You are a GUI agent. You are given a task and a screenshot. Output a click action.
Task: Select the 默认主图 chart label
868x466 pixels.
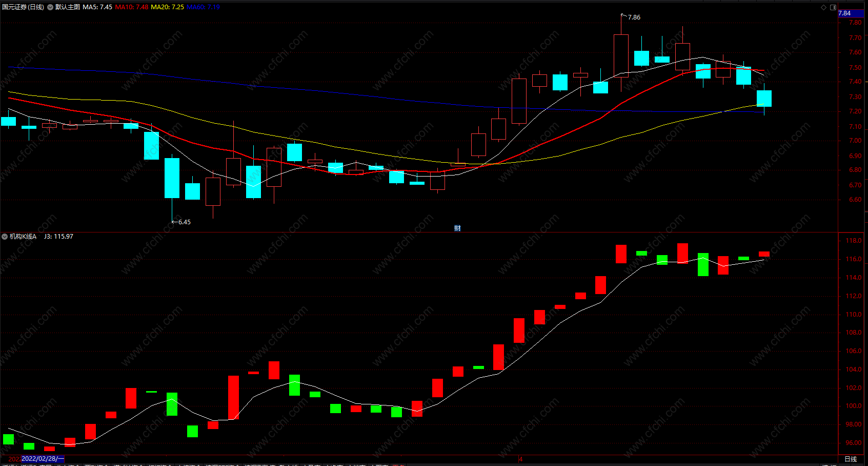(x=68, y=7)
